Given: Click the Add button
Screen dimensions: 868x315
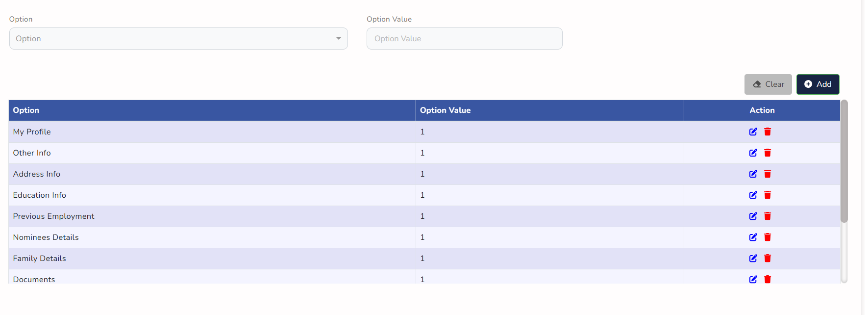Looking at the screenshot, I should pyautogui.click(x=818, y=84).
